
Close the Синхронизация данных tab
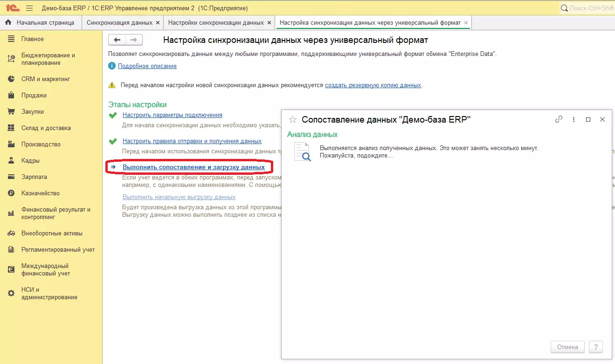[158, 22]
